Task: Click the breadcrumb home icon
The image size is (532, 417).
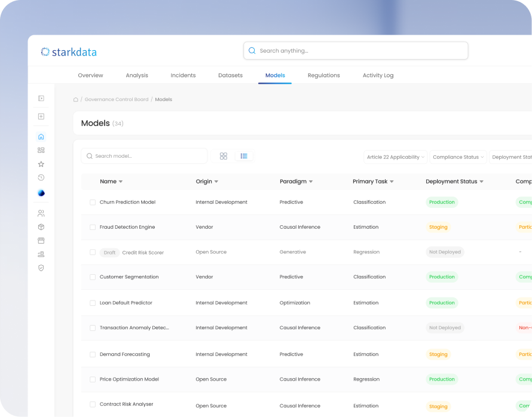Action: (x=76, y=99)
